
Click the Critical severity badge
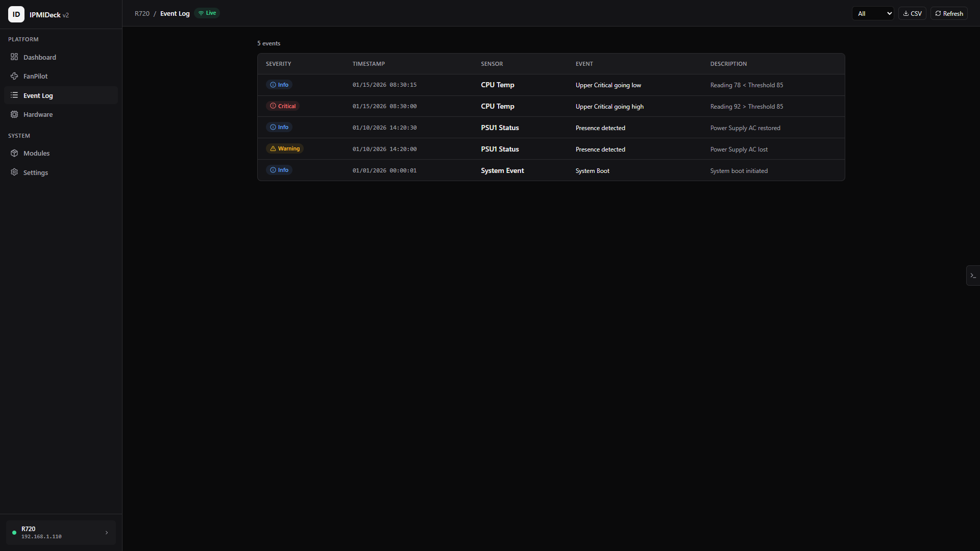[x=283, y=106]
